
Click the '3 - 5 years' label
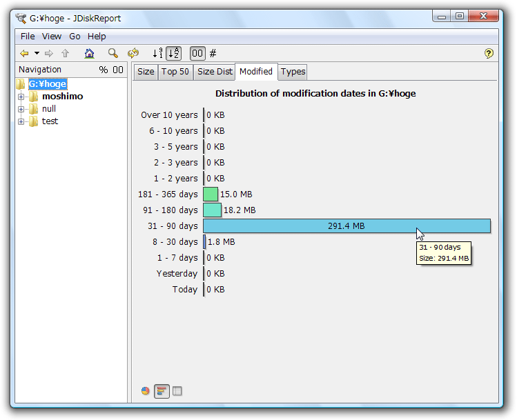[x=176, y=147]
